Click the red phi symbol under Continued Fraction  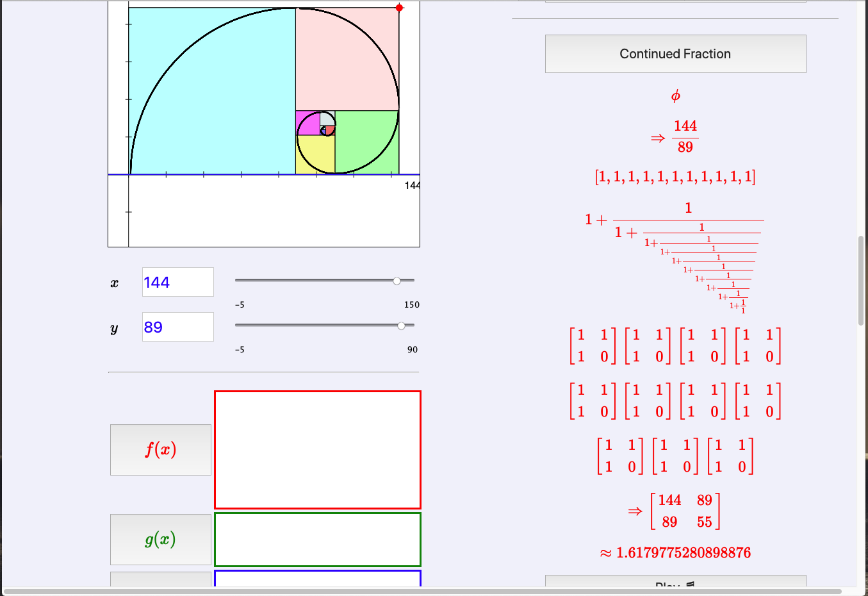click(x=675, y=96)
